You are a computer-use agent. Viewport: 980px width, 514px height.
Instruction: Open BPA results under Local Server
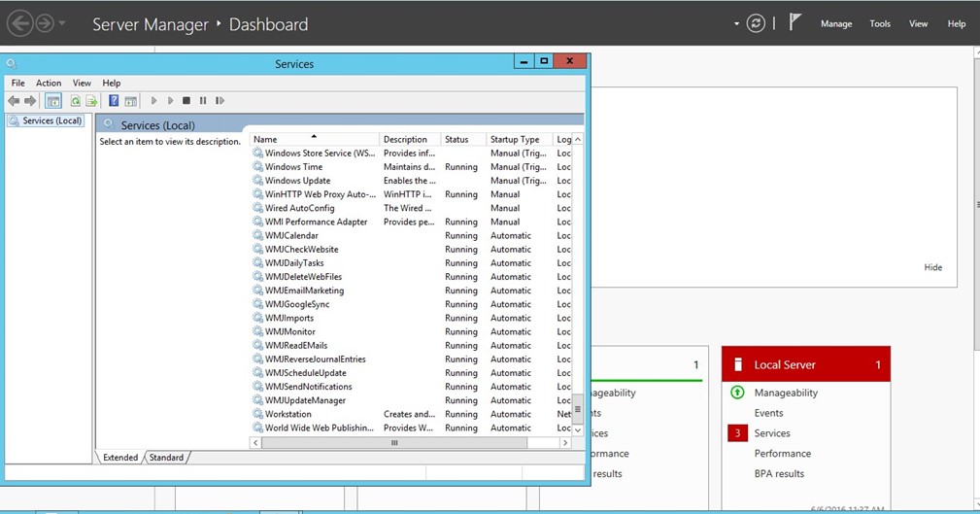coord(779,473)
